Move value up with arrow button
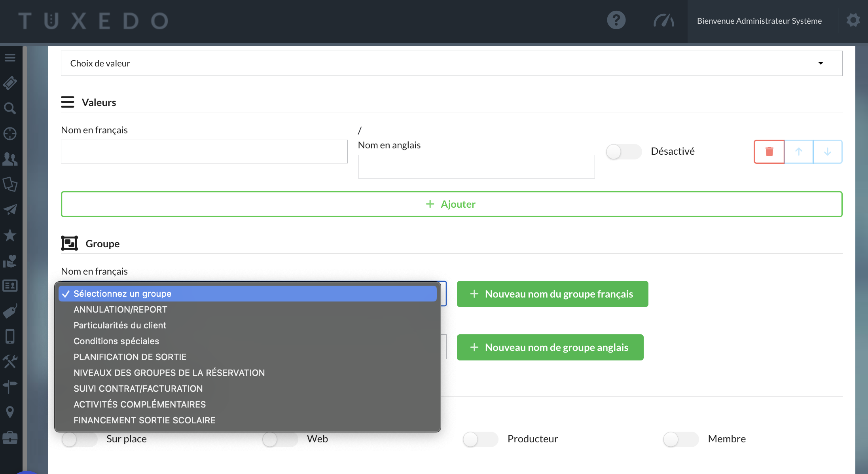The height and width of the screenshot is (474, 868). coord(799,152)
